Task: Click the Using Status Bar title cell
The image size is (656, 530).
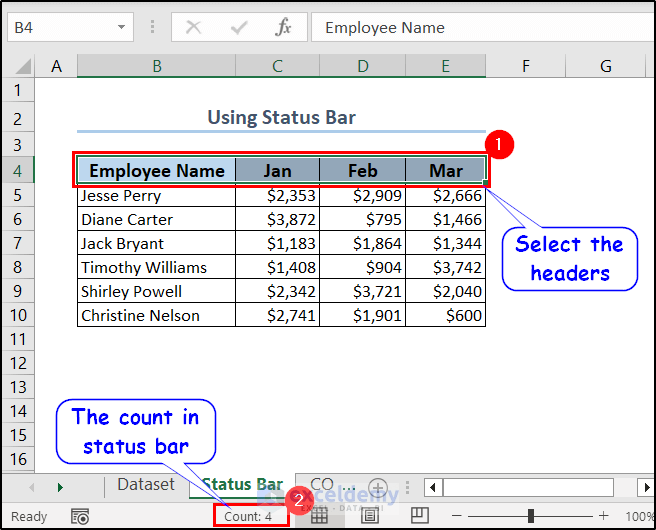Action: point(281,118)
